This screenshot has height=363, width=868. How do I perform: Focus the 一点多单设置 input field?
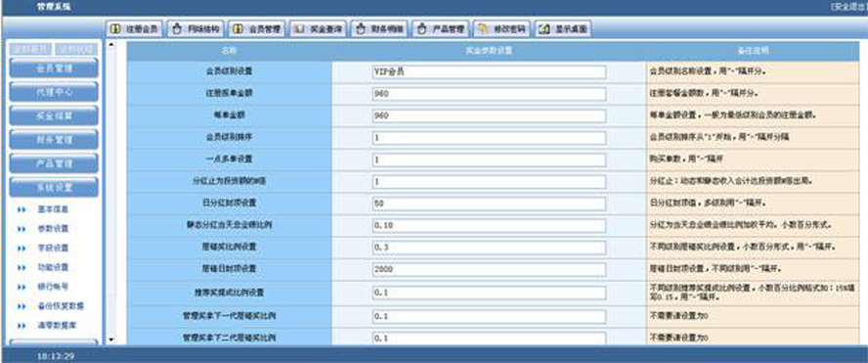click(489, 160)
